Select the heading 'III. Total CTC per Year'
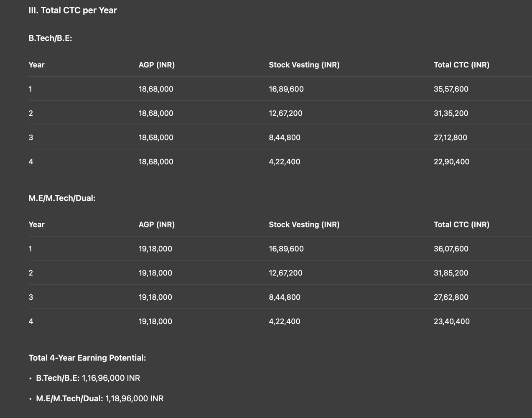 (73, 10)
